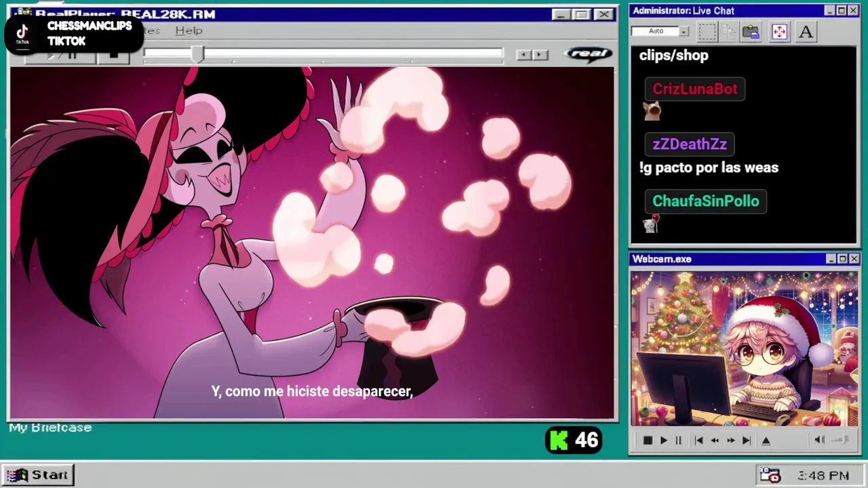868x488 pixels.
Task: Click the volume slider in Webcam.exe
Action: [x=840, y=441]
